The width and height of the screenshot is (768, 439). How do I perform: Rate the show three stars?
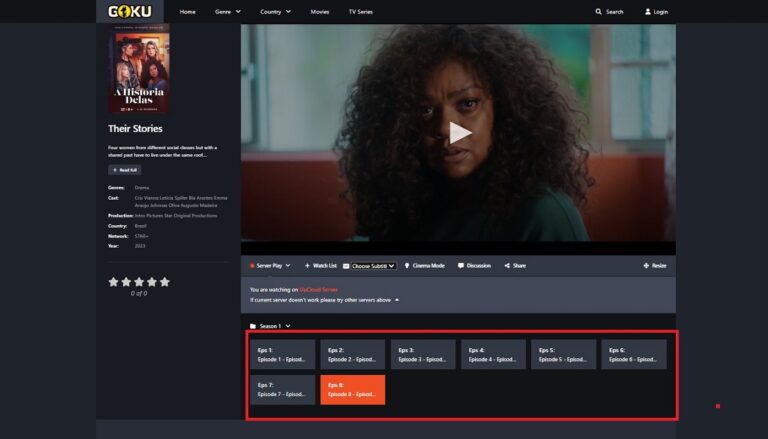click(x=139, y=282)
